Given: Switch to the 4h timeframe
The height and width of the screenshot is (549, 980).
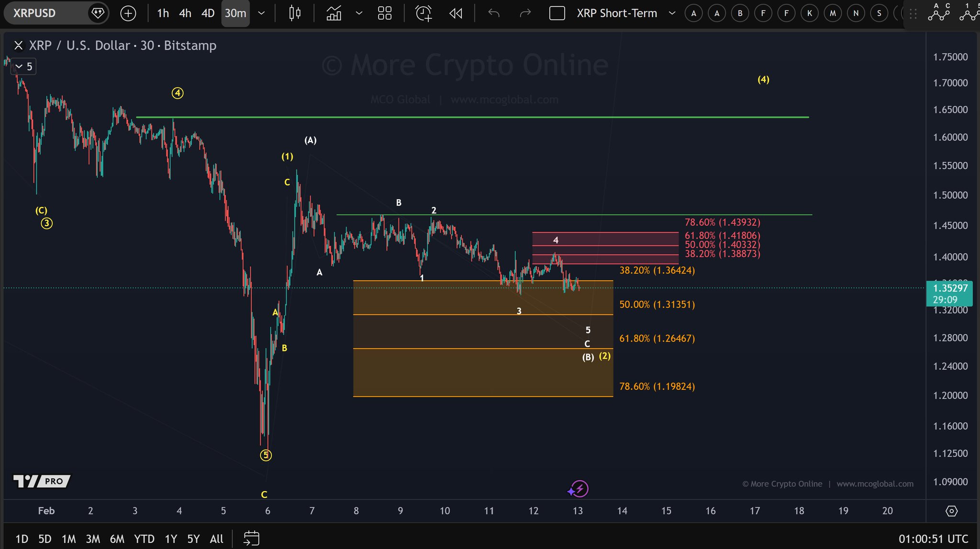Looking at the screenshot, I should point(185,13).
